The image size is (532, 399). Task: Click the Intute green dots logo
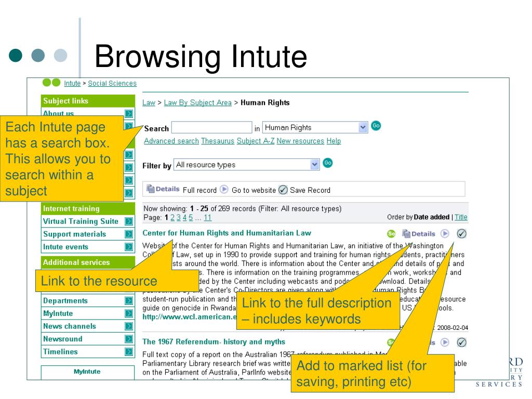coord(51,83)
